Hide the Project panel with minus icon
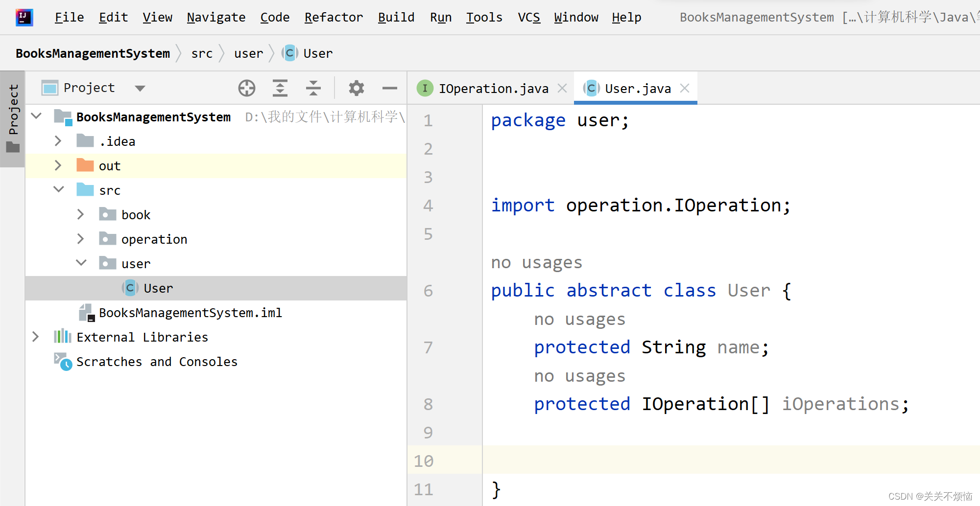Screen dimensions: 980x506 tap(390, 88)
